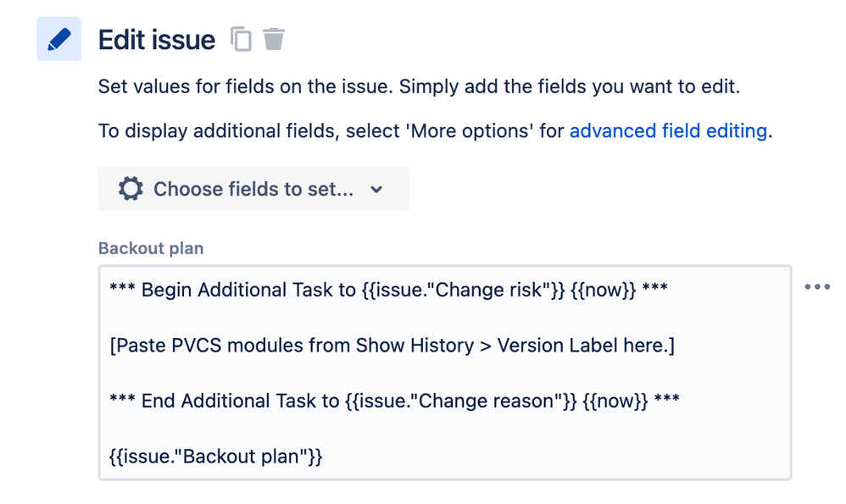Focus the Backout plan text area
This screenshot has height=504, width=846.
click(445, 373)
